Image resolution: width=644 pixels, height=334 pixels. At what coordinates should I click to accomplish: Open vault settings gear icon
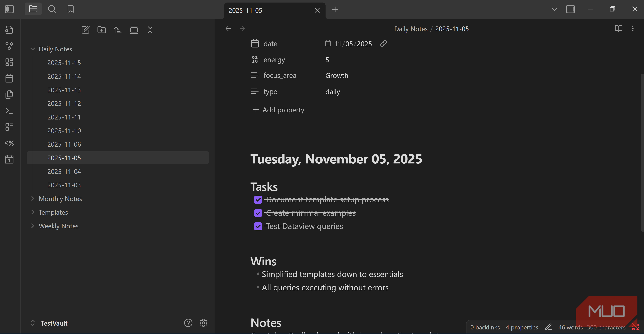(203, 323)
